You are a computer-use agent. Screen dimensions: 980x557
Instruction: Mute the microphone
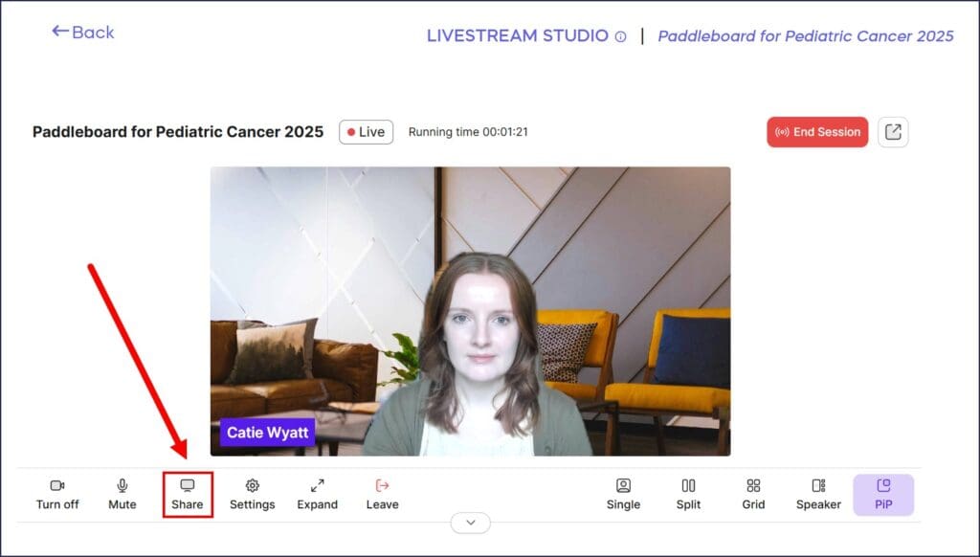point(122,494)
